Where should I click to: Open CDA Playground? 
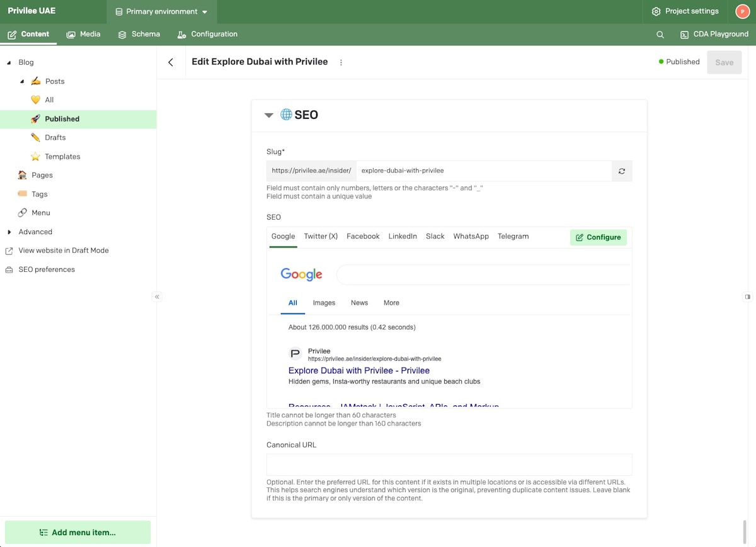[x=714, y=35]
